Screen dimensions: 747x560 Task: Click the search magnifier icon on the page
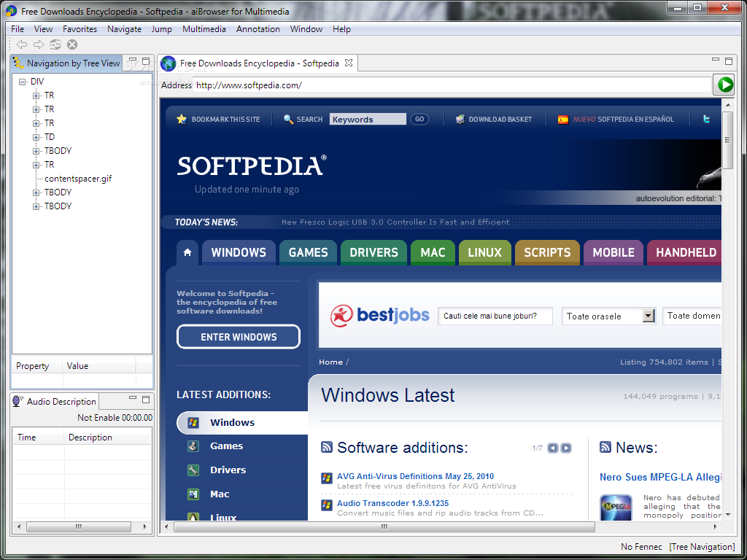(288, 119)
